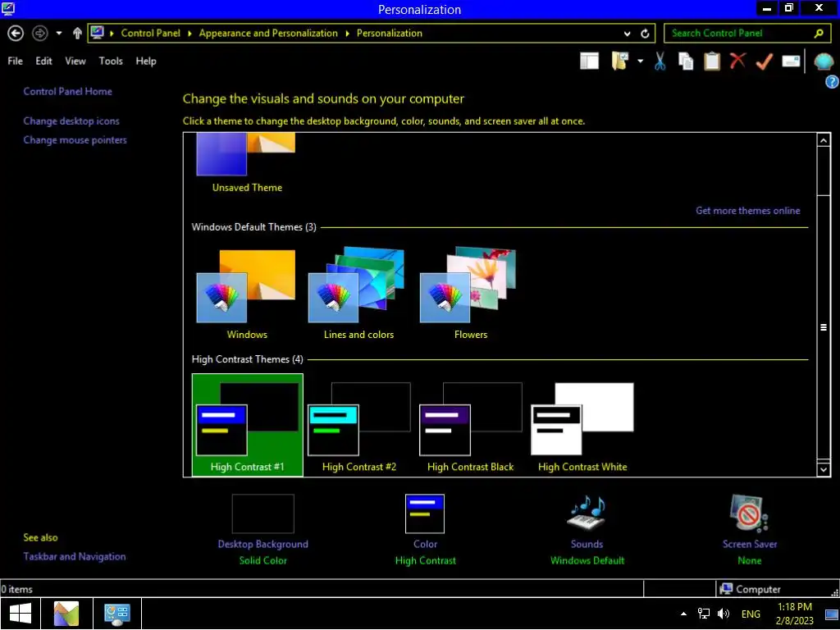Click the Copy toolbar icon

tap(686, 61)
